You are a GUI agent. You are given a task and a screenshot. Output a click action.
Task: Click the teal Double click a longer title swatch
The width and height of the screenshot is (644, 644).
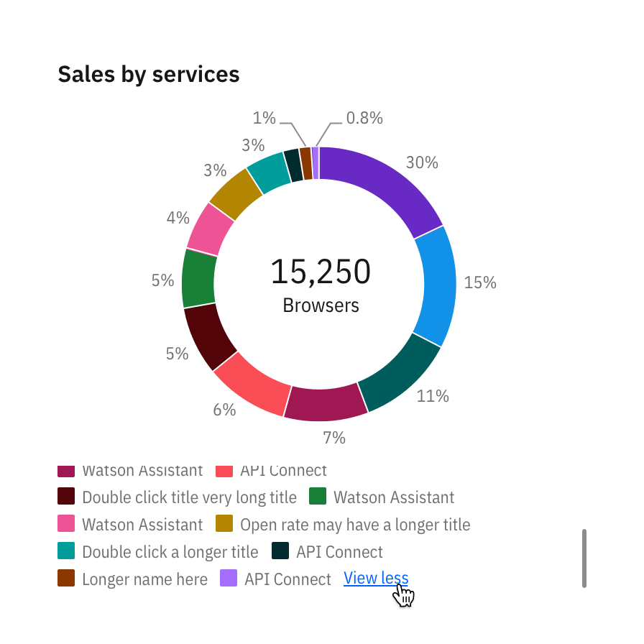coord(66,551)
